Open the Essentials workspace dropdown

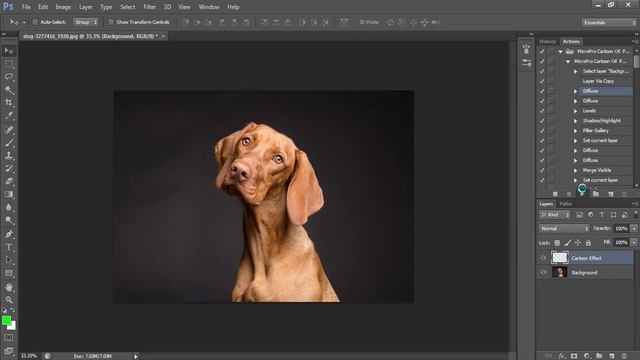[x=609, y=22]
